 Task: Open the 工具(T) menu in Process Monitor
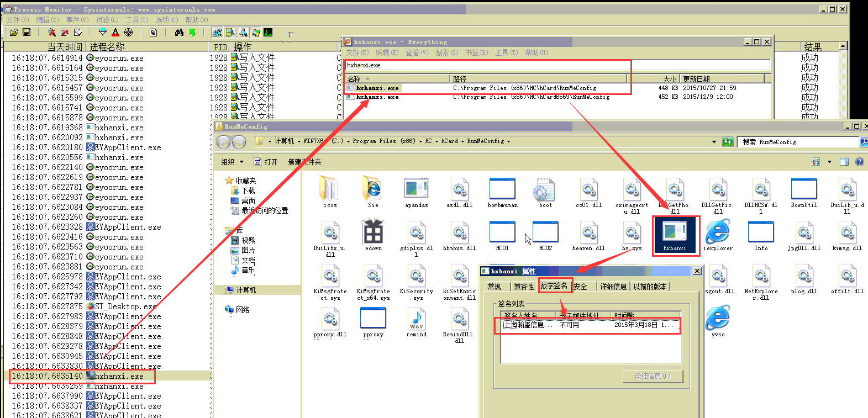(137, 20)
